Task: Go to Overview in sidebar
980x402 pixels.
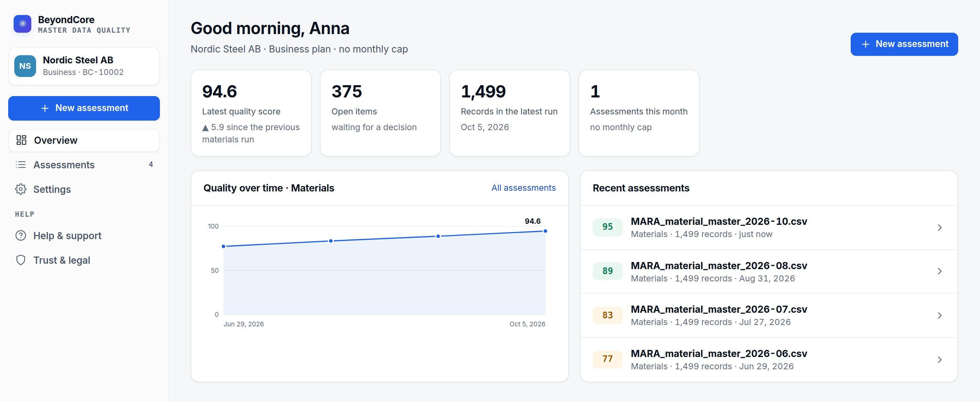Action: (84, 140)
